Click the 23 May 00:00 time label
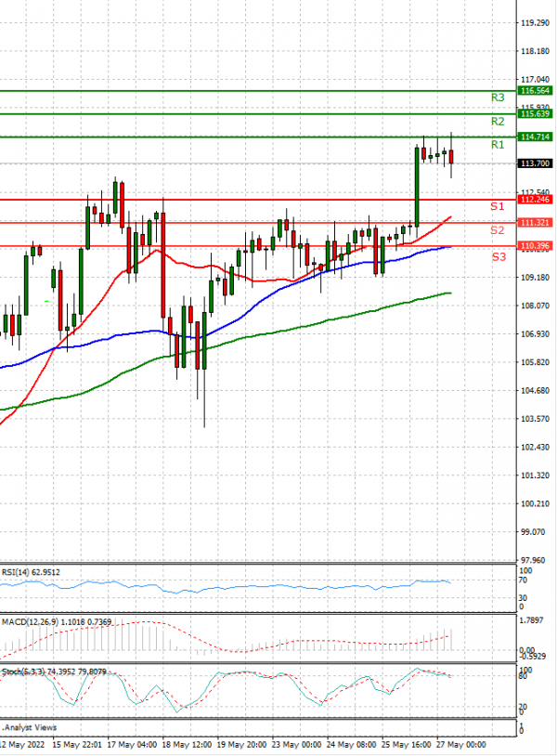The image size is (557, 756). pos(296,745)
